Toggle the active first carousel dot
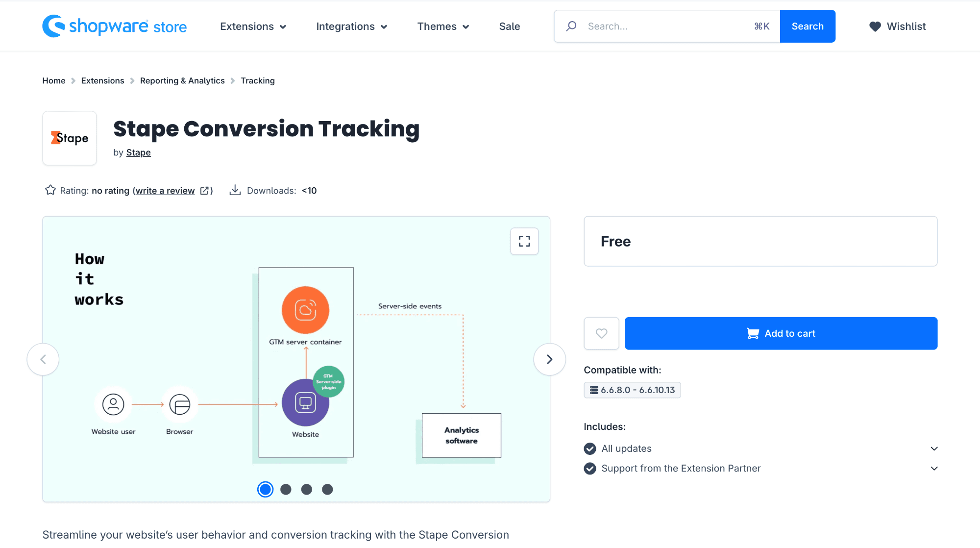 [x=266, y=489]
